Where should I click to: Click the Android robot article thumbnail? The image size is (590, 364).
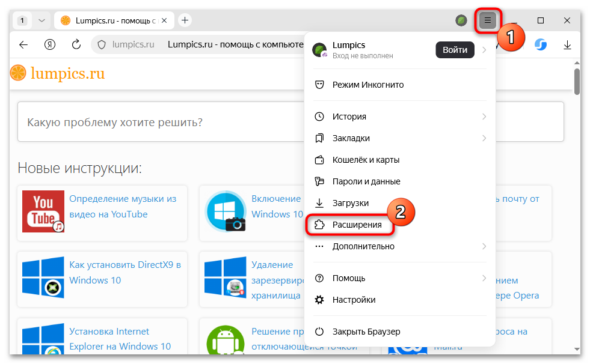tap(226, 340)
